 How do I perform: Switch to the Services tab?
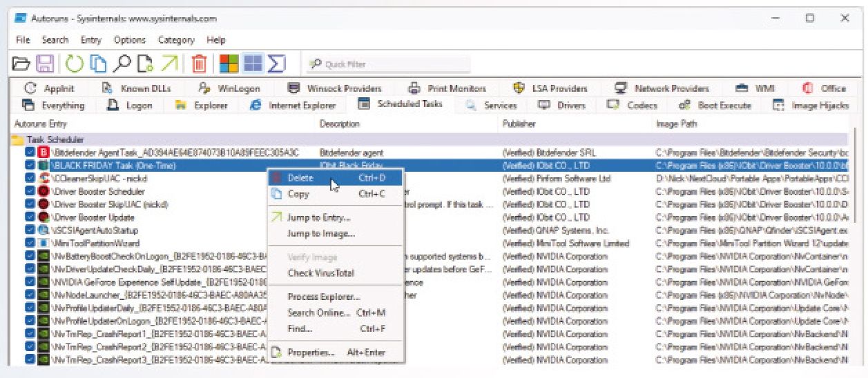point(491,106)
